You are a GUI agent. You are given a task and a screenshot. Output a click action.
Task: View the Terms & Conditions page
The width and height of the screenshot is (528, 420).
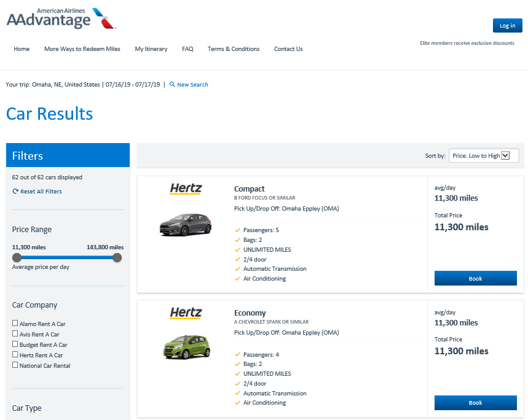234,49
